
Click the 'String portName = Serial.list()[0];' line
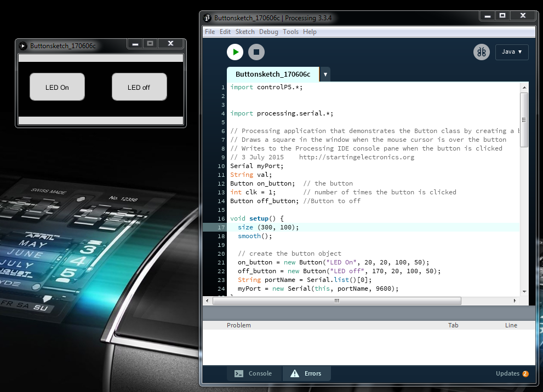point(305,280)
